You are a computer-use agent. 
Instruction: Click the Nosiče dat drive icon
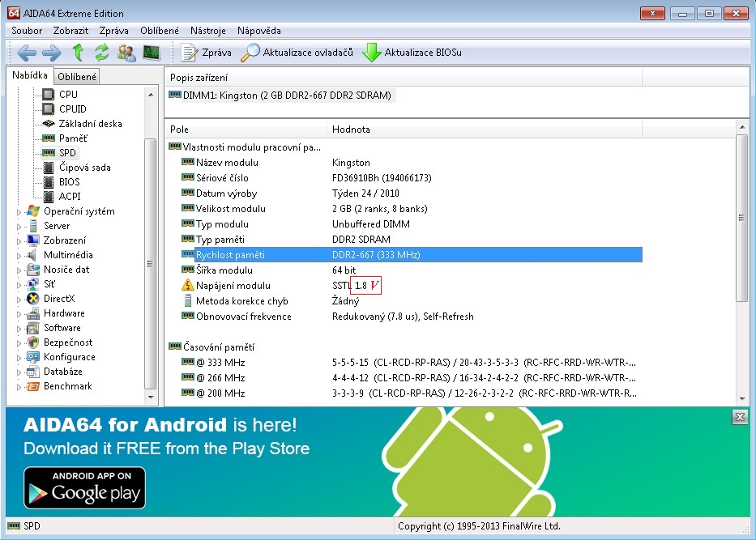coord(33,270)
